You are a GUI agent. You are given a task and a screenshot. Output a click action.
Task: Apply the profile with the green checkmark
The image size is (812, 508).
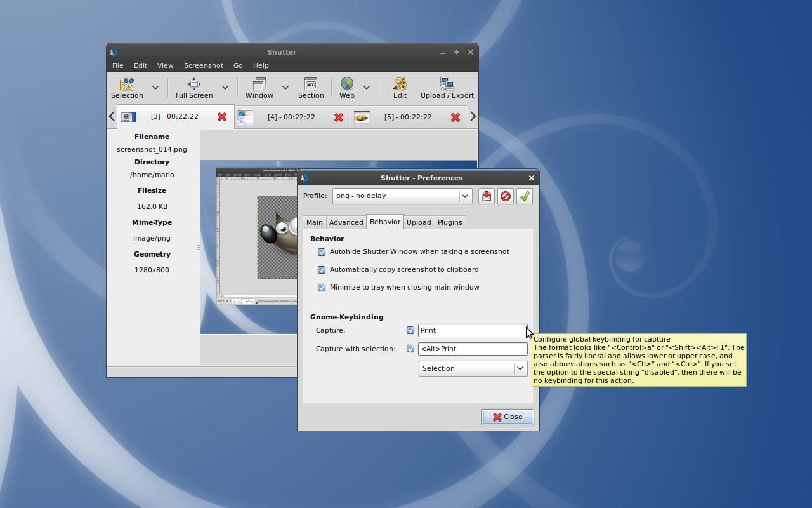pos(525,196)
